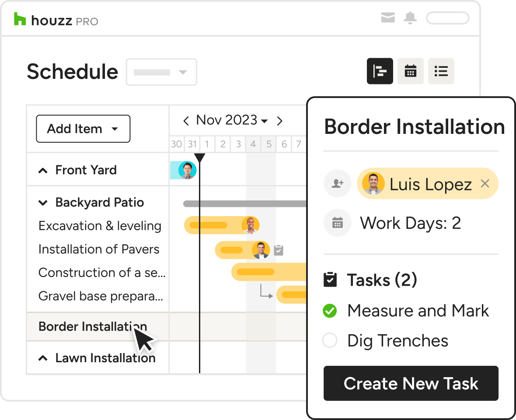Click the Create New Task button
This screenshot has width=516, height=420.
(x=411, y=383)
